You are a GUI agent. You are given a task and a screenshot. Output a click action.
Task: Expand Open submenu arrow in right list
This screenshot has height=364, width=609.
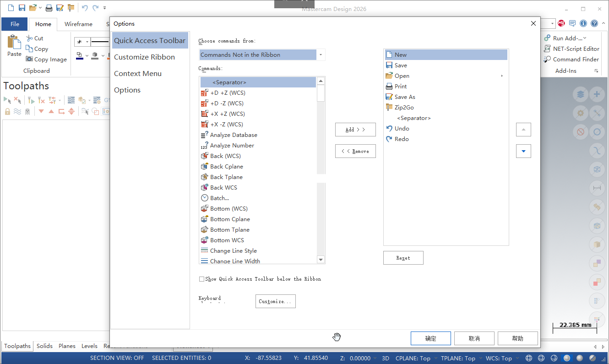[x=502, y=76]
